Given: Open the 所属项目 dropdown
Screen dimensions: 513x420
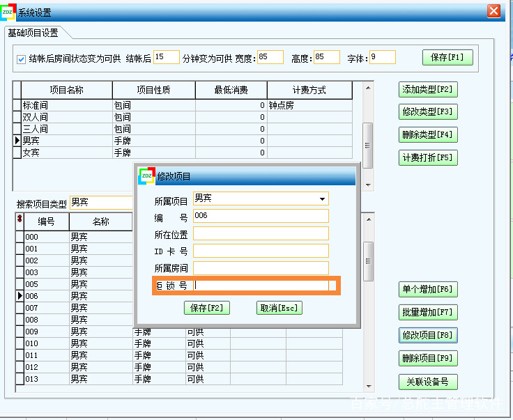Looking at the screenshot, I should click(x=322, y=199).
